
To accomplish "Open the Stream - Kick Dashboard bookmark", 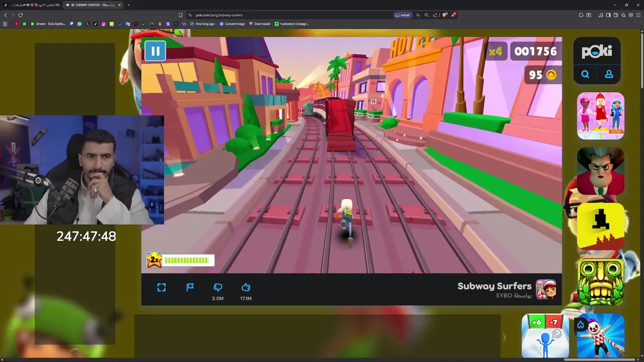I will pos(48,24).
